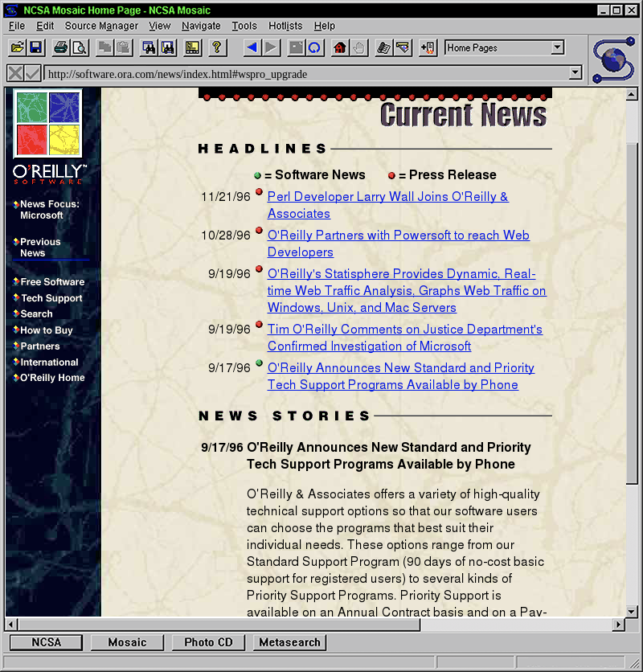643x672 pixels.
Task: Open the URL history dropdown arrow
Action: [575, 73]
